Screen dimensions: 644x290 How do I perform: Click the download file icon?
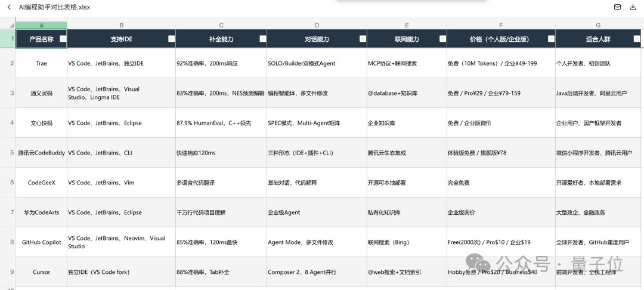pyautogui.click(x=633, y=7)
